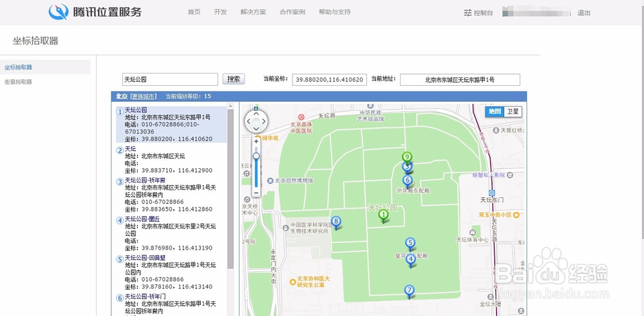Click map marker number 9
The width and height of the screenshot is (644, 316).
click(x=407, y=157)
